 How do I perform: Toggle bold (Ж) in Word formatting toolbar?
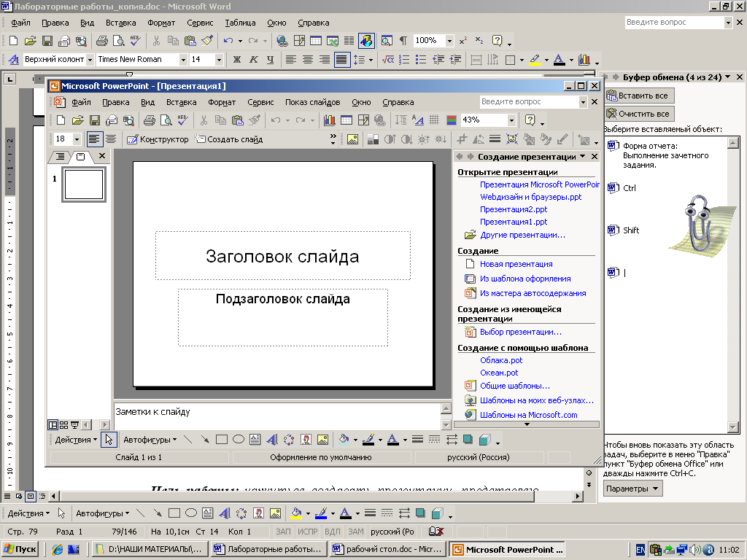(x=237, y=60)
